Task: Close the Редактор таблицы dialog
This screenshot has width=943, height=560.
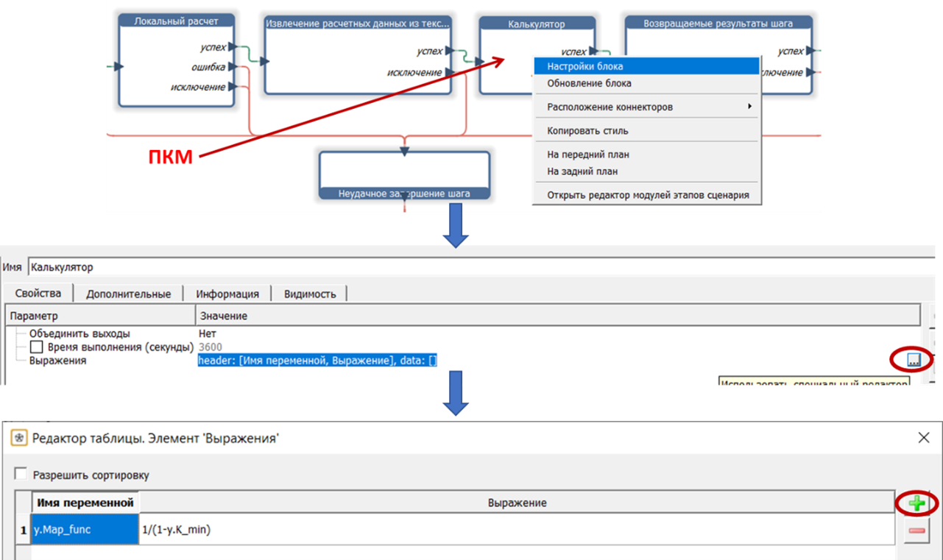Action: click(924, 438)
